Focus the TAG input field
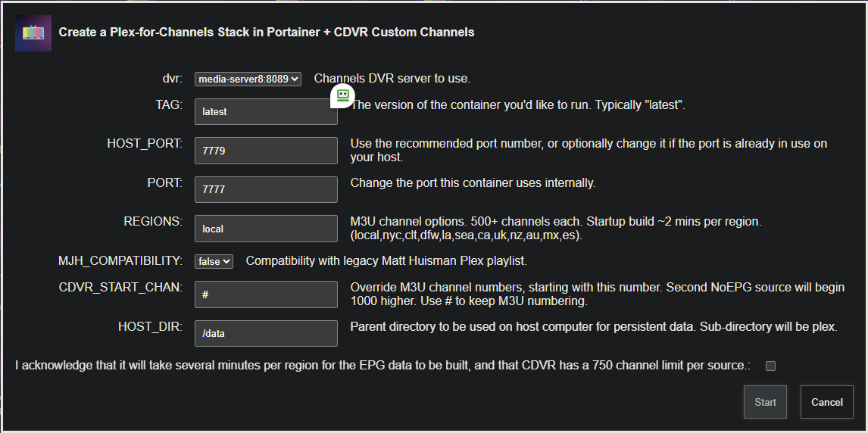868x433 pixels. 265,111
